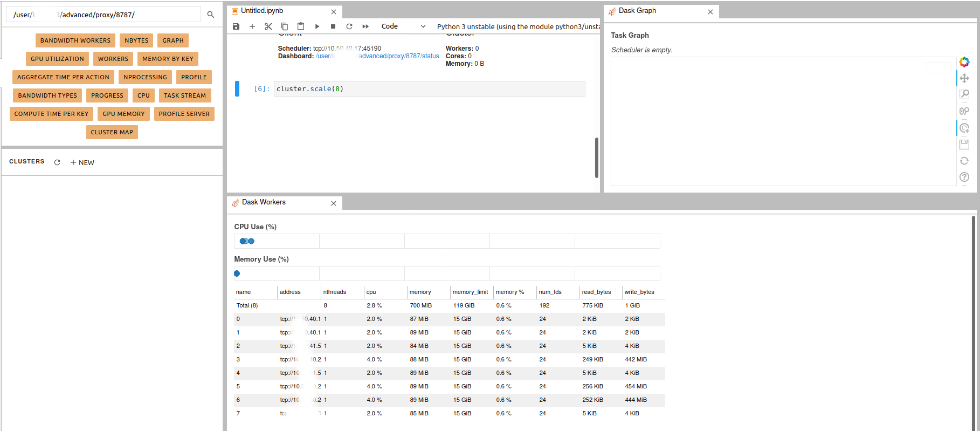Open Bokeh help icon in Task Graph
980x431 pixels.
(964, 177)
